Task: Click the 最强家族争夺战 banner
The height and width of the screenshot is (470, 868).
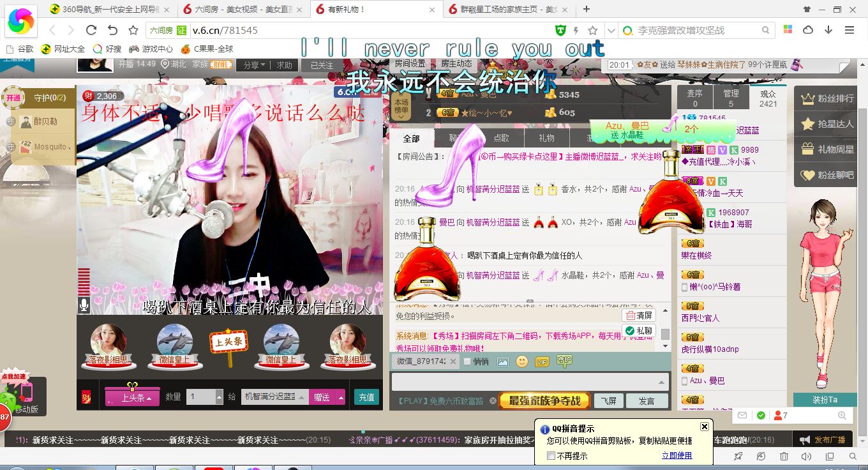Action: pos(544,401)
